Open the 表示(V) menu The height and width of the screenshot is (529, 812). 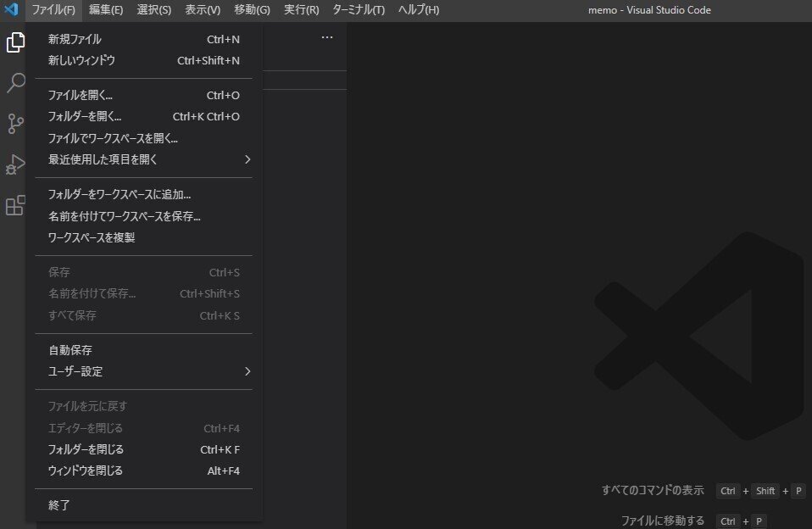click(203, 10)
